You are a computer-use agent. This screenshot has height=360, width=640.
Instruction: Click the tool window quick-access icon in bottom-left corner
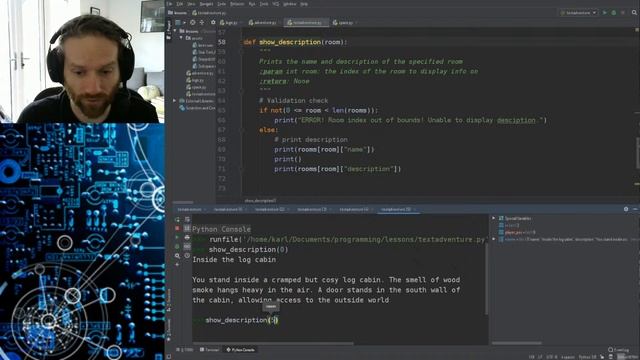pos(169,357)
